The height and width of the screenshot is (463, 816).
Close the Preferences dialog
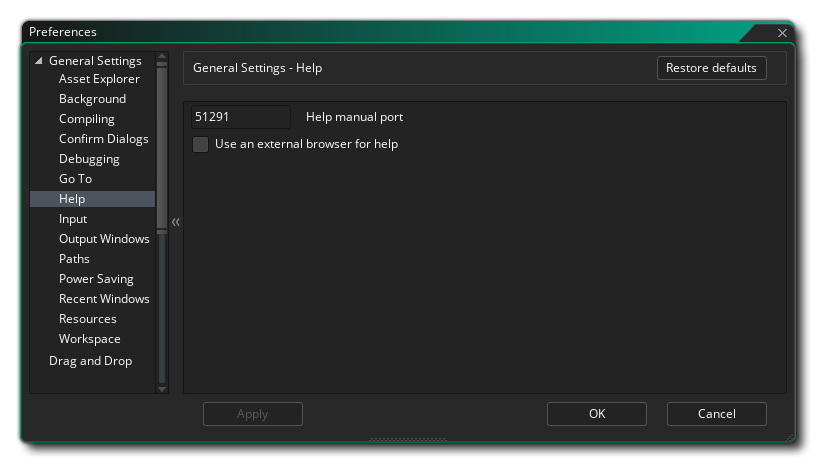point(782,33)
